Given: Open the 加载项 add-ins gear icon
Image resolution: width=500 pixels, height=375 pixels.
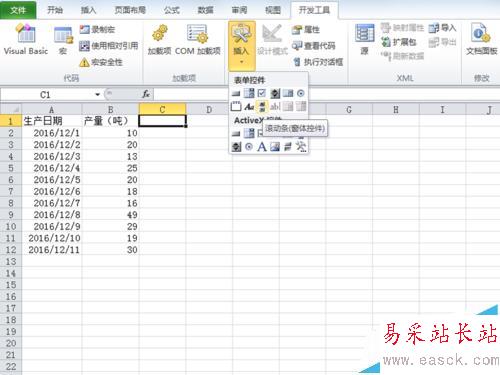Looking at the screenshot, I should click(159, 39).
